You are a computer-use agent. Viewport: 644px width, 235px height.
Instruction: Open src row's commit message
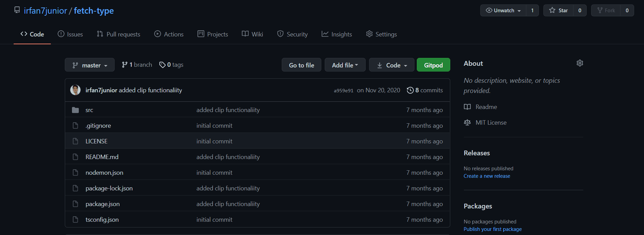[228, 110]
